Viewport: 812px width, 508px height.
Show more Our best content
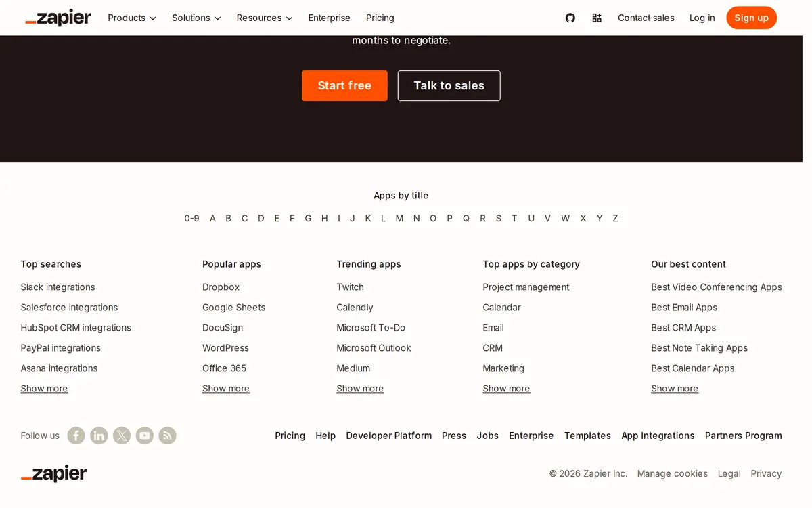(x=675, y=389)
